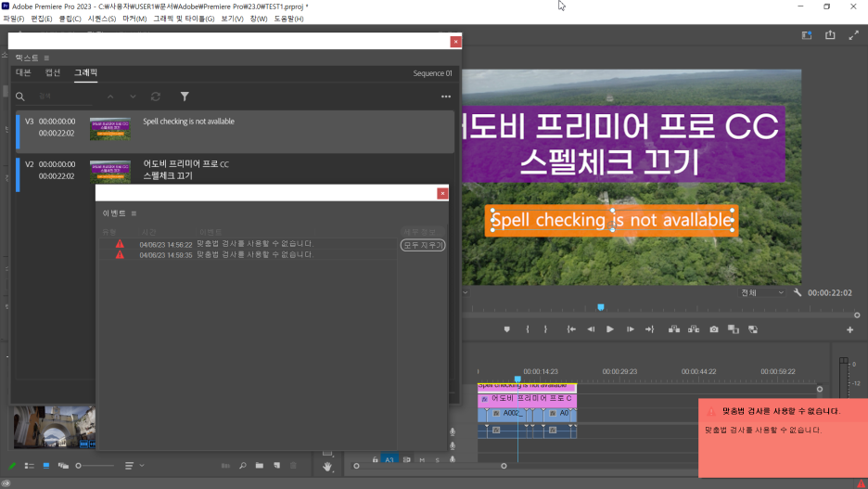Viewport: 868px width, 489px height.
Task: Select the V2 어도비 프리미어 프로 row
Action: (236, 170)
